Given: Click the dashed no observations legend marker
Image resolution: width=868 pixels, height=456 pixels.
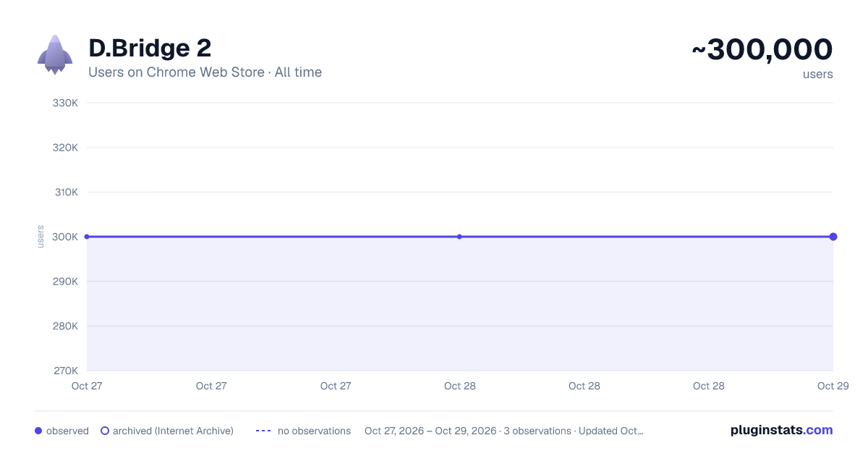Looking at the screenshot, I should pos(263,431).
